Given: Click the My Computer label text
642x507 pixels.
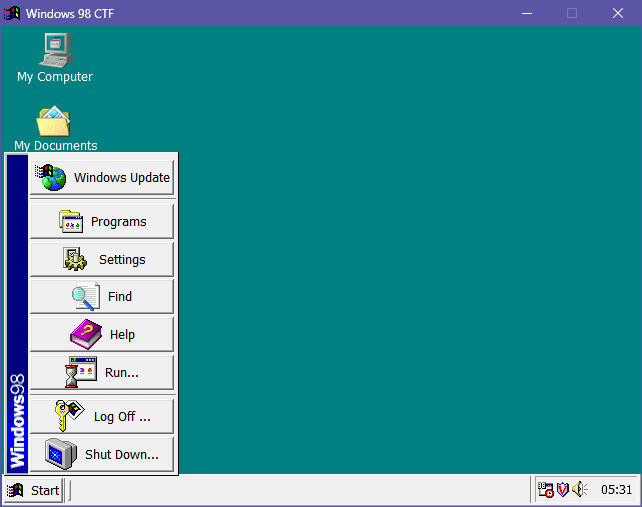Looking at the screenshot, I should point(55,77).
